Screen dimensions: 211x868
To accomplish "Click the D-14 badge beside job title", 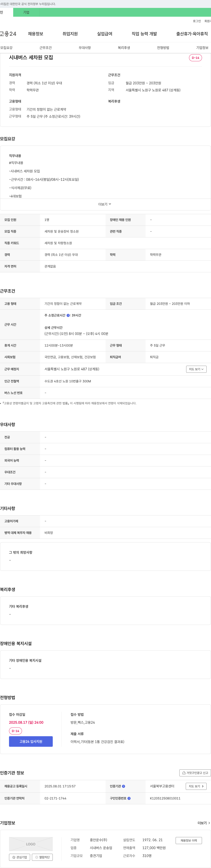I will pos(195,58).
